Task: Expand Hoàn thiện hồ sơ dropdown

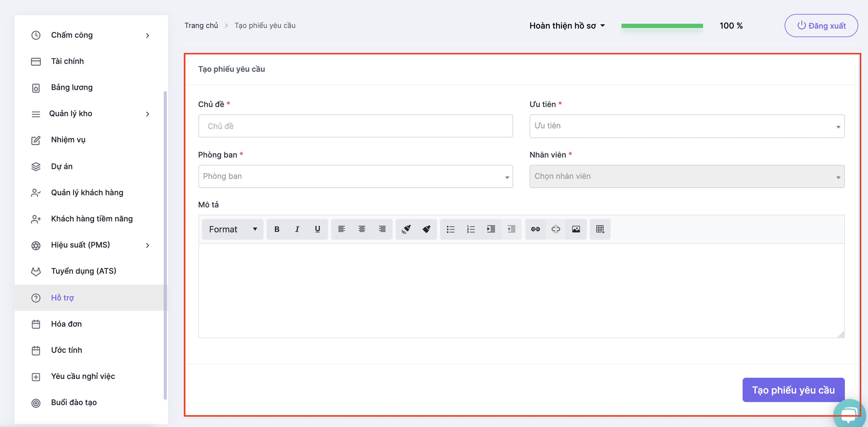Action: coord(567,26)
